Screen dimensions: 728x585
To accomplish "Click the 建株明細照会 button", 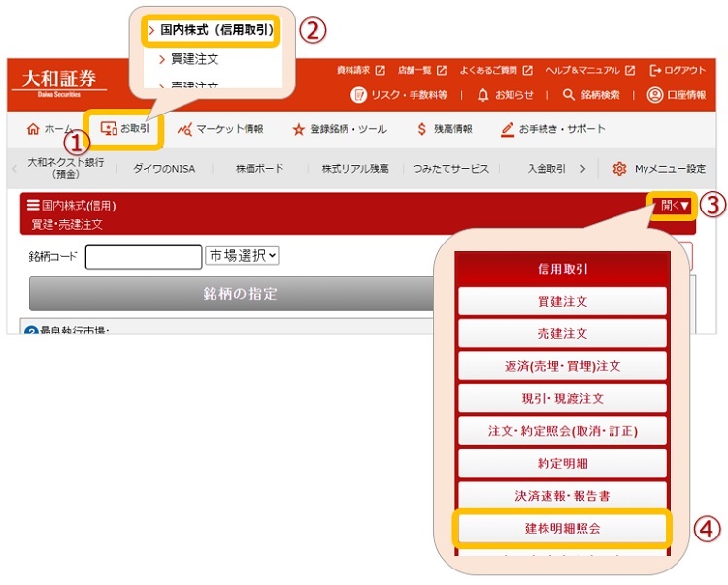I will pyautogui.click(x=562, y=529).
